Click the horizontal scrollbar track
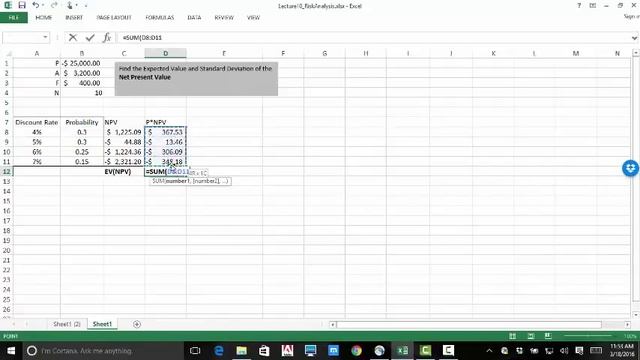Image resolution: width=640 pixels, height=360 pixels. pos(469,324)
